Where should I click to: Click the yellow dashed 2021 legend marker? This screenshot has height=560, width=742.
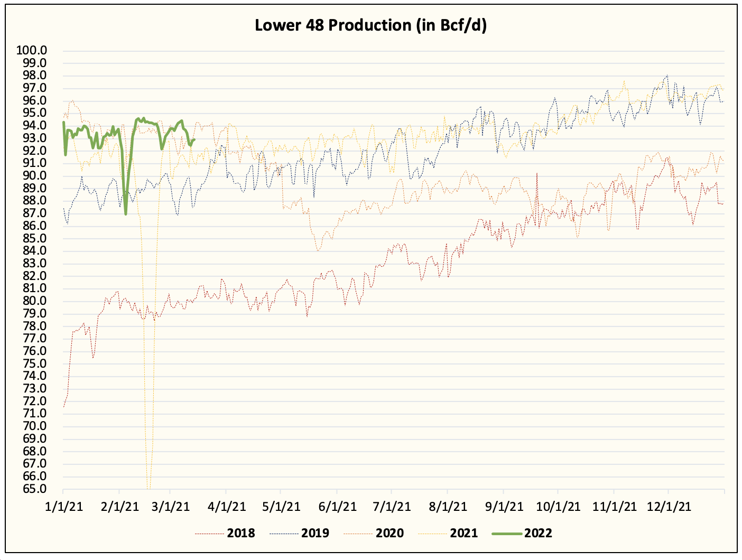tap(433, 534)
